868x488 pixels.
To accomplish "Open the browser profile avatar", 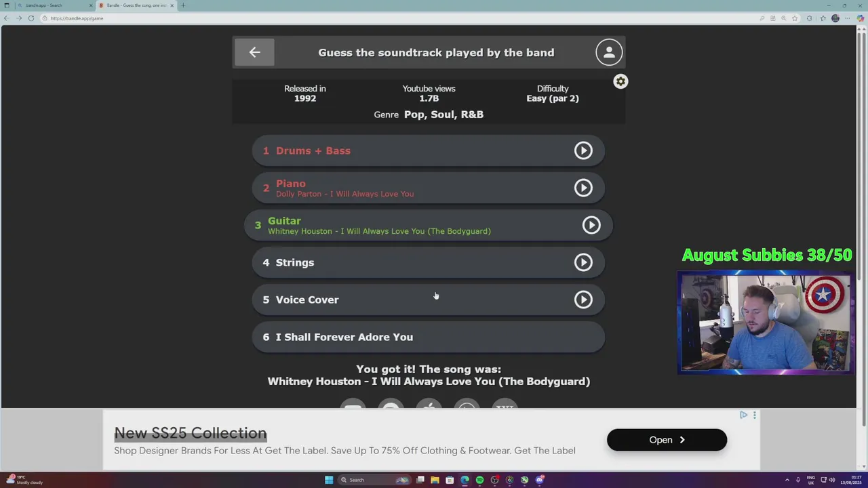I will [835, 18].
